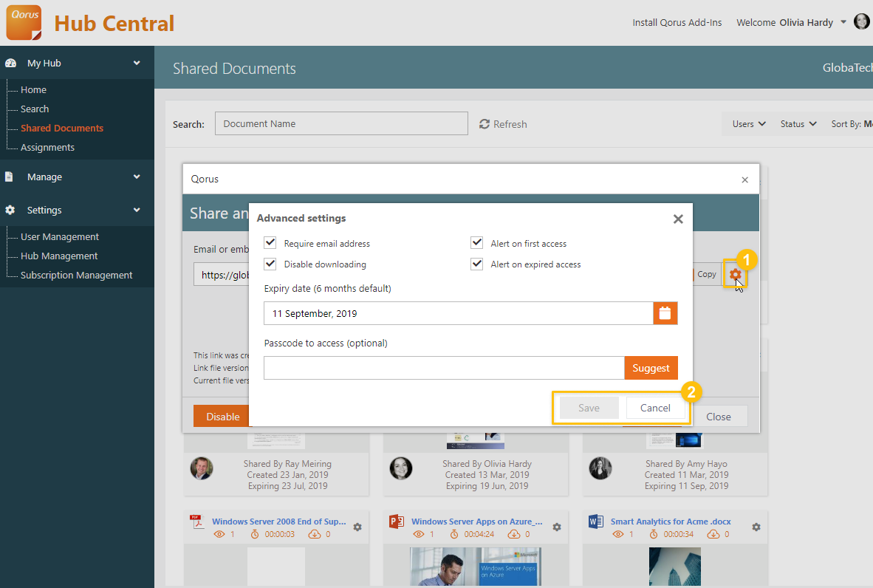
Task: Click the Settings gear icon in sidebar
Action: click(x=10, y=210)
